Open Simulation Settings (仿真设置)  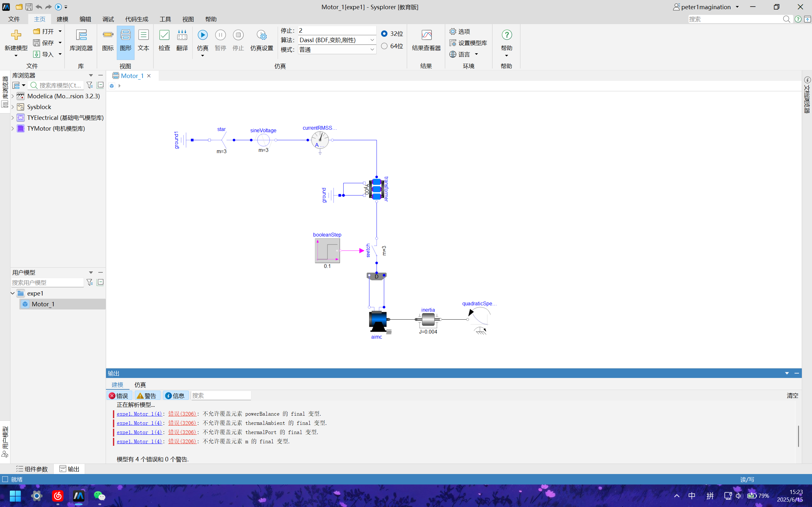(x=262, y=40)
